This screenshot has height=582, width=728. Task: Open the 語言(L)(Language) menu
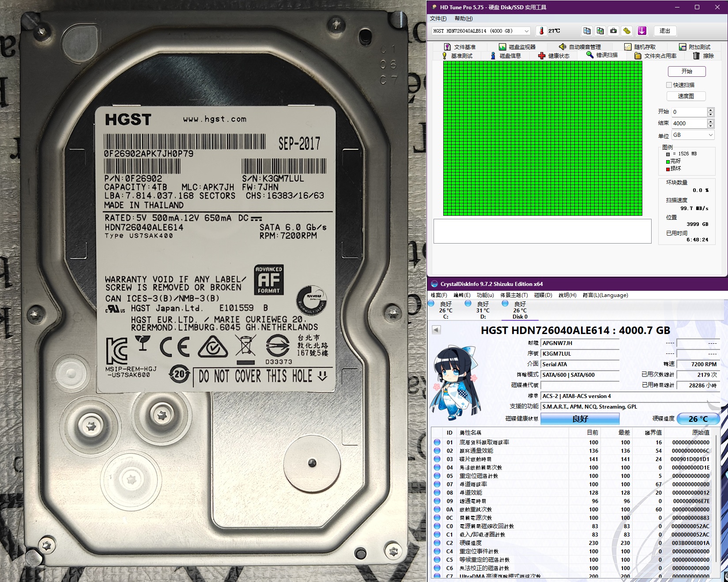(x=605, y=295)
